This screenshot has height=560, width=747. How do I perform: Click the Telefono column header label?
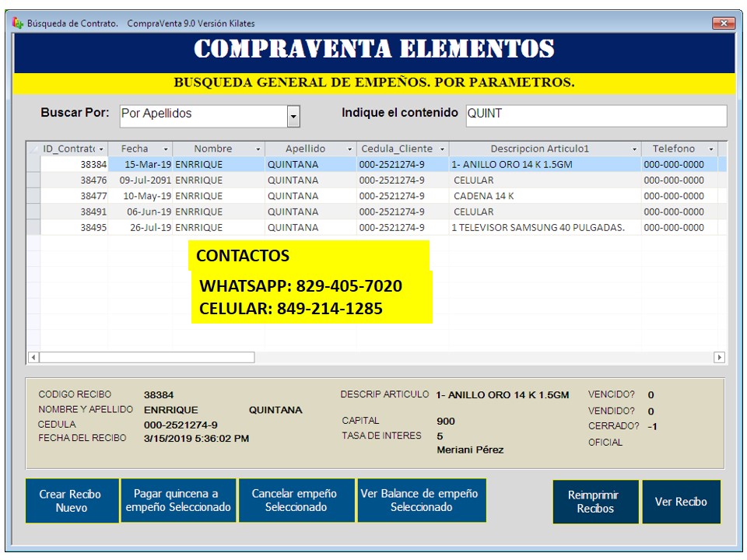pyautogui.click(x=674, y=149)
